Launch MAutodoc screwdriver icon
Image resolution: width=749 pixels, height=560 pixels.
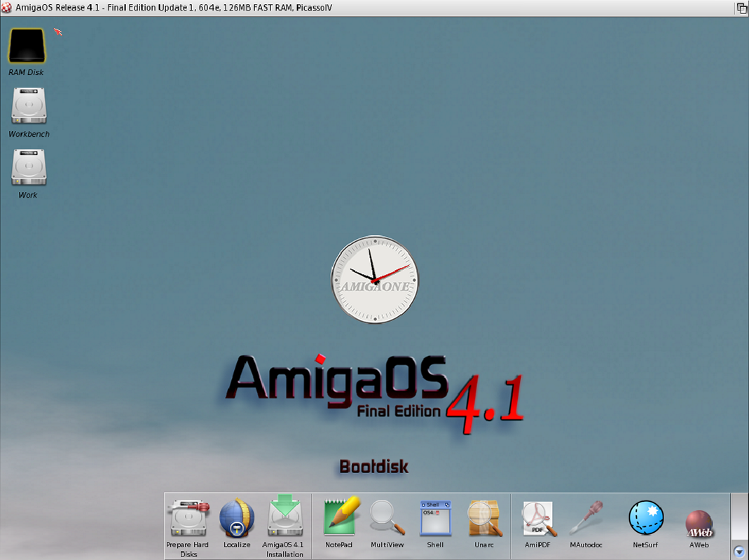[x=586, y=518]
